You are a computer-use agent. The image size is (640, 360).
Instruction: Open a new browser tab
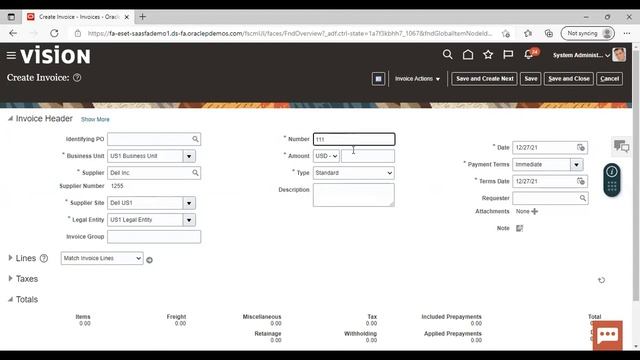tap(142, 17)
